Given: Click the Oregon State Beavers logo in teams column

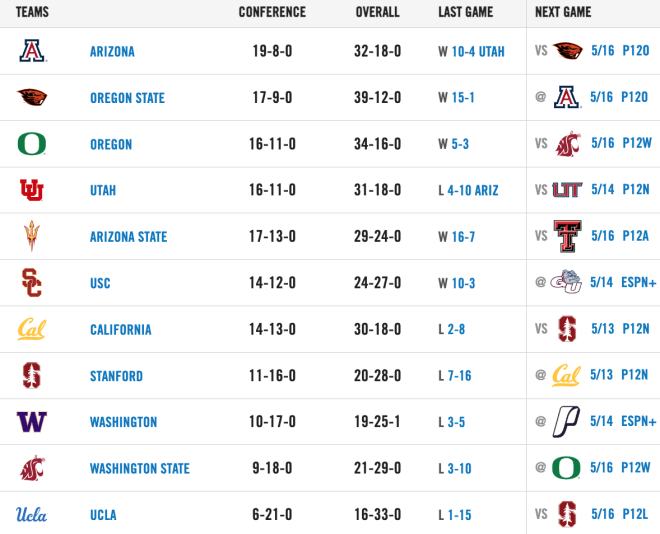Looking at the screenshot, I should [32, 97].
